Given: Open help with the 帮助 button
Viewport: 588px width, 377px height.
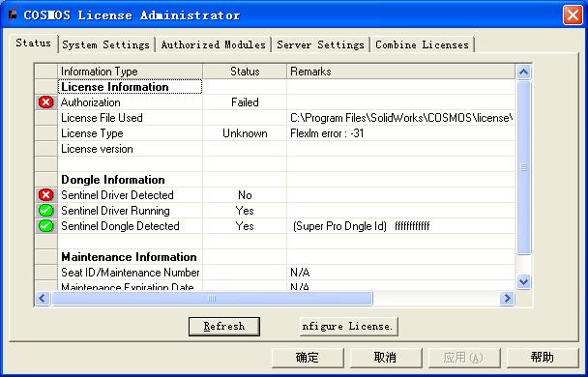Looking at the screenshot, I should [543, 358].
